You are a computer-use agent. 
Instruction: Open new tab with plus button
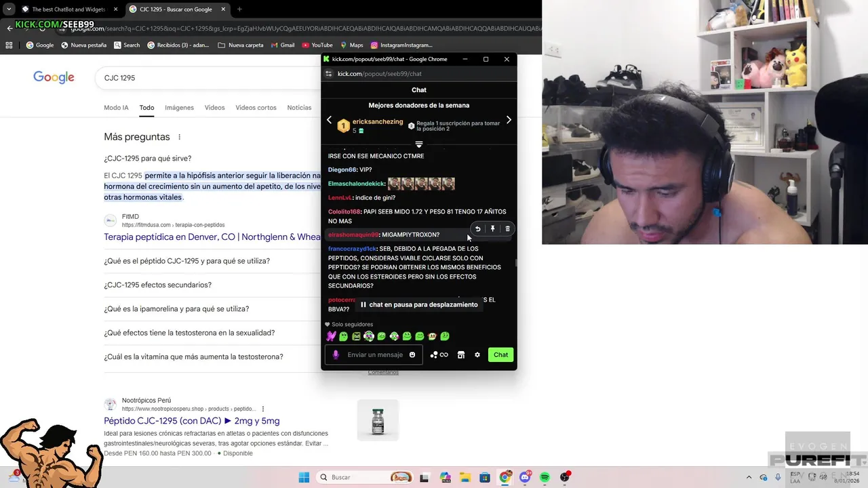click(x=239, y=9)
